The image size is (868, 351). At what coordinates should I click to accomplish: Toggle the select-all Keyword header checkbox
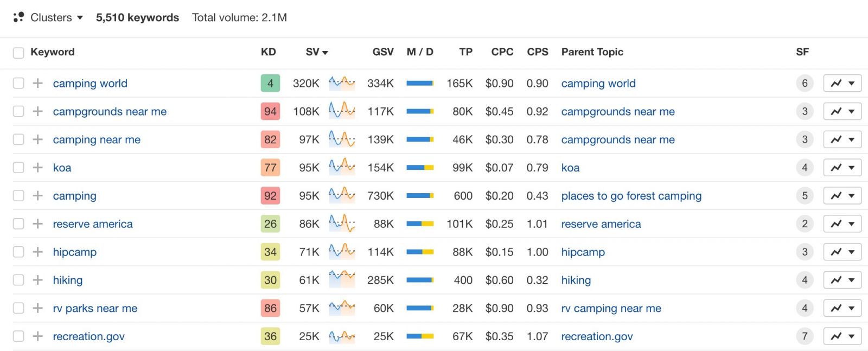[18, 53]
